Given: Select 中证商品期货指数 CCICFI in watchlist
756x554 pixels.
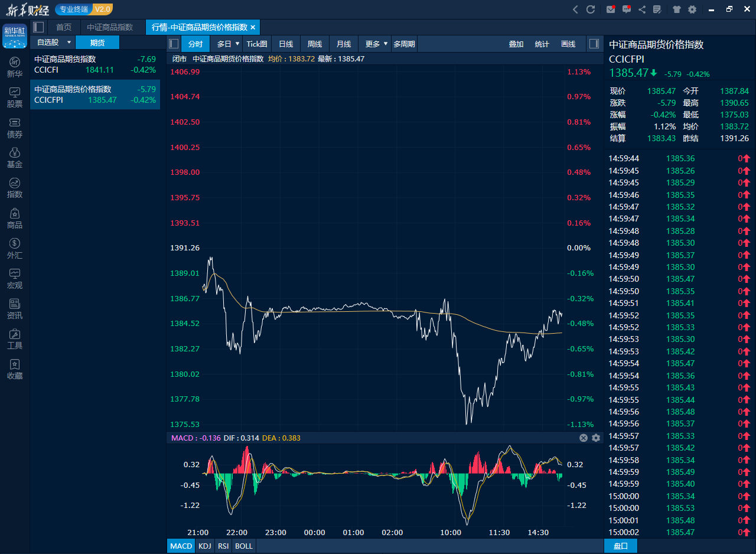Looking at the screenshot, I should [x=95, y=64].
